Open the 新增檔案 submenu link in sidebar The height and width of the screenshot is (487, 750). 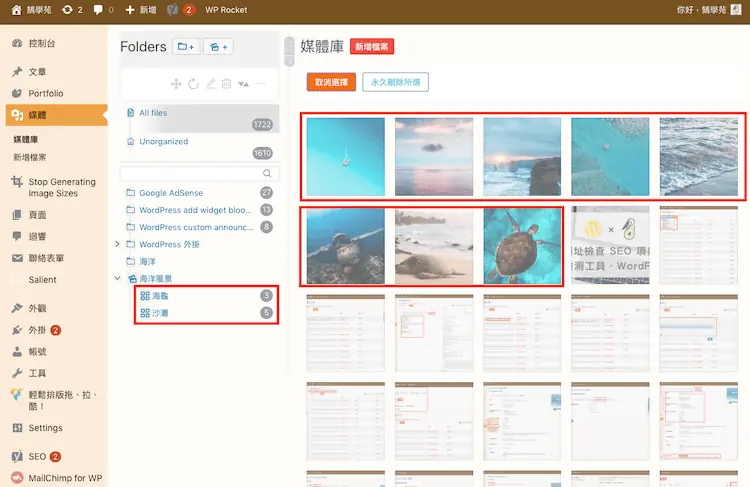30,157
